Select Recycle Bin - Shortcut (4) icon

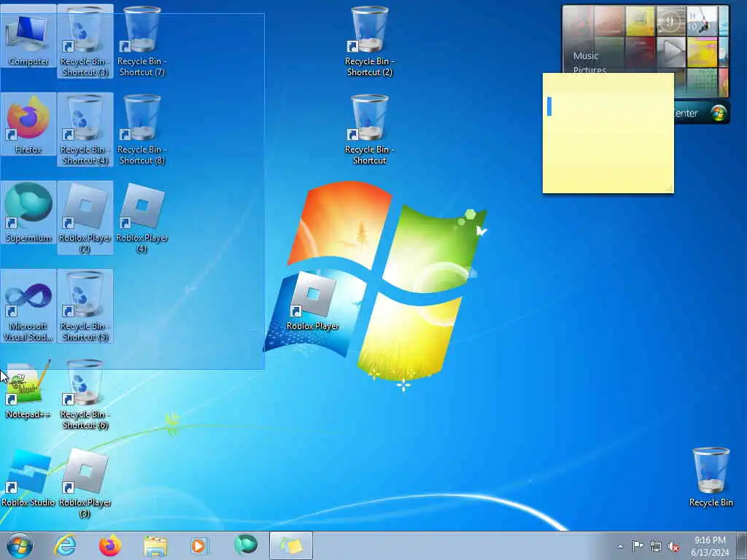pyautogui.click(x=85, y=130)
